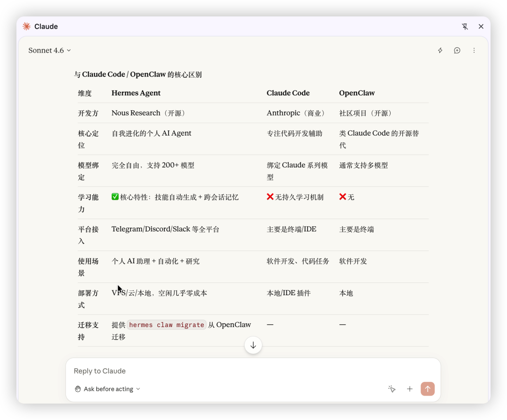Click the cursor takeover icon near the composer
The image size is (507, 420).
pos(392,389)
